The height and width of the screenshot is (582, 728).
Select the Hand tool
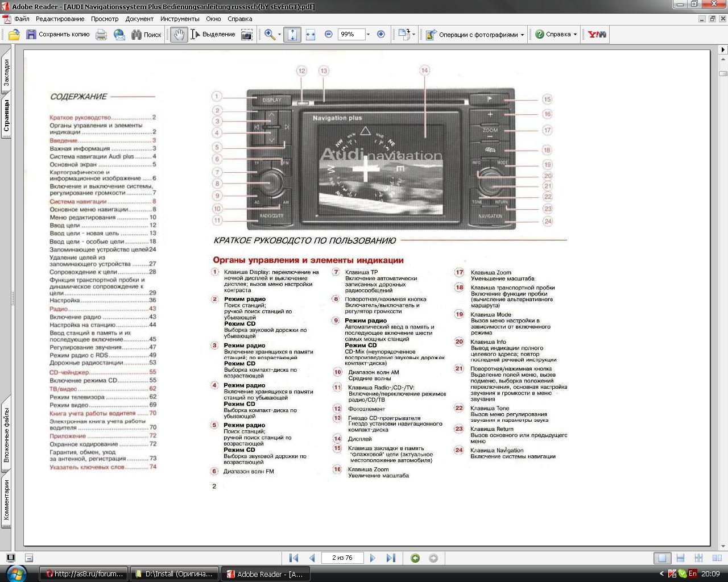pyautogui.click(x=179, y=35)
